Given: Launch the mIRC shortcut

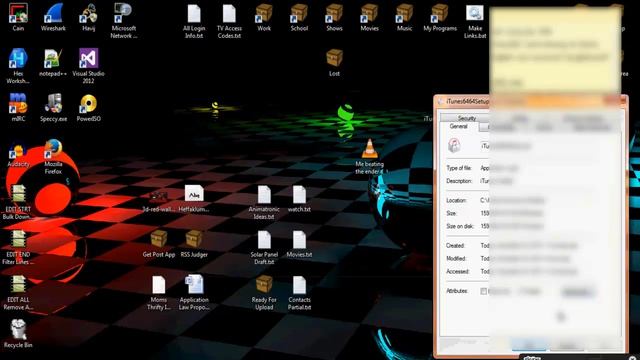Looking at the screenshot, I should pyautogui.click(x=18, y=107).
